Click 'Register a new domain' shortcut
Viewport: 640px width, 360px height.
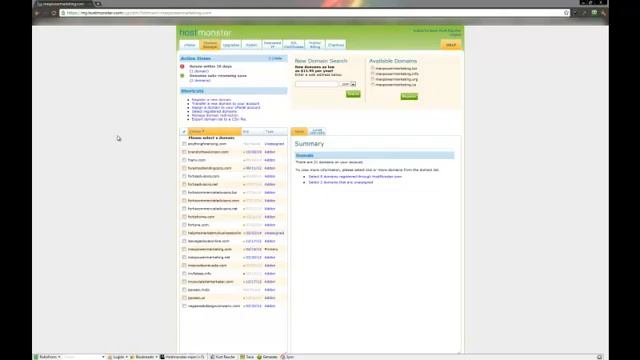211,100
